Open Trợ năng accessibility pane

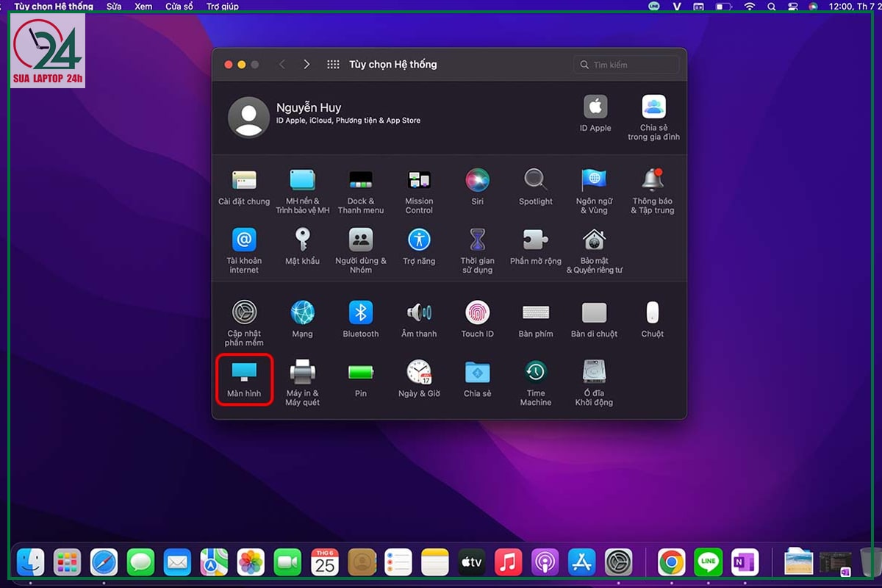click(419, 246)
